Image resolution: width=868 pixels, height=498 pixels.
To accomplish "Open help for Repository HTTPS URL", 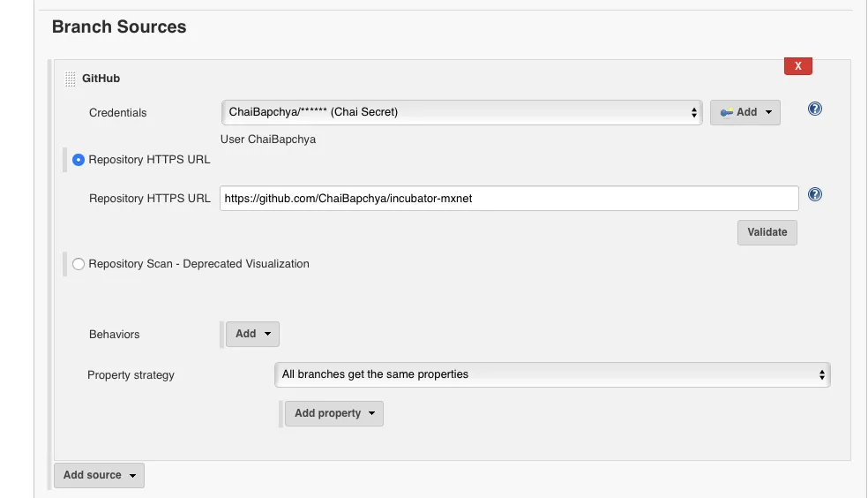I will click(x=815, y=194).
